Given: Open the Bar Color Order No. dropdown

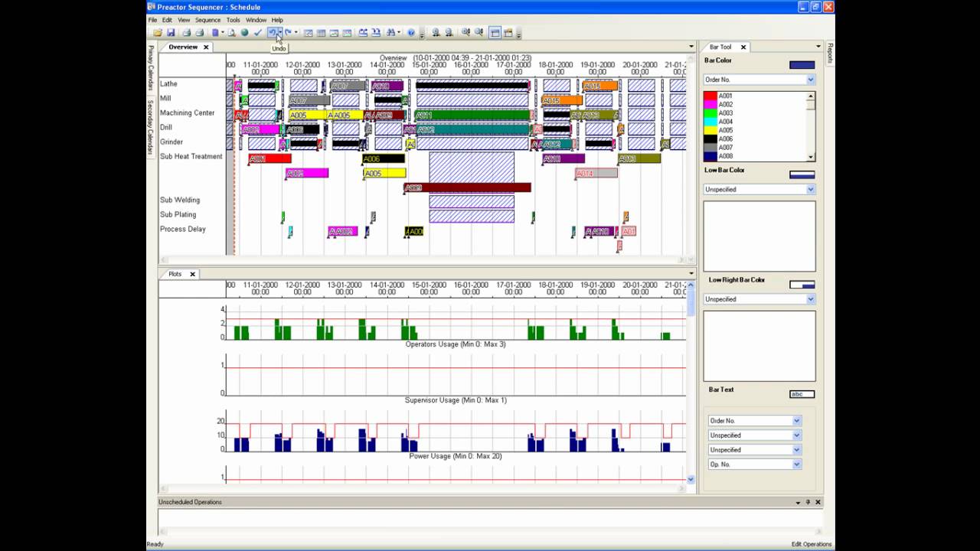Looking at the screenshot, I should tap(811, 80).
